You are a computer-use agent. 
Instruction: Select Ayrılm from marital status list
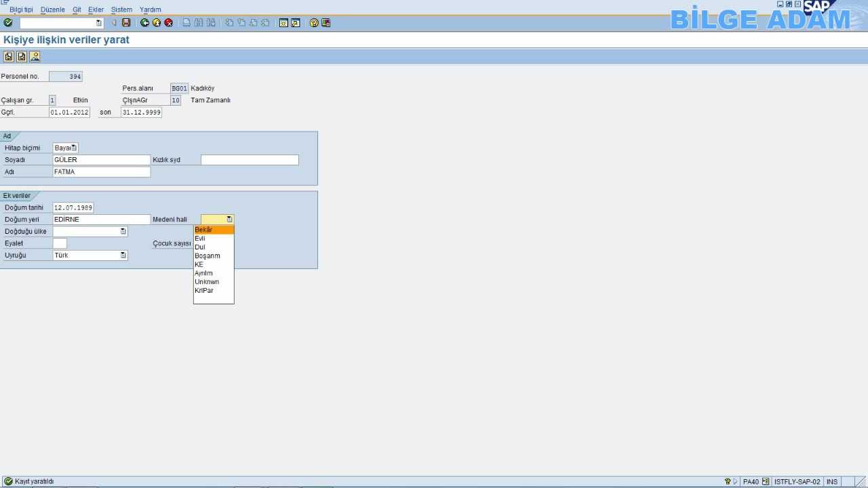[214, 273]
